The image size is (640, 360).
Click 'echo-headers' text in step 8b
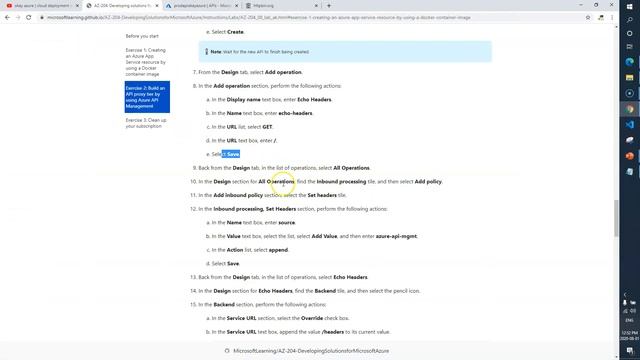pyautogui.click(x=295, y=113)
